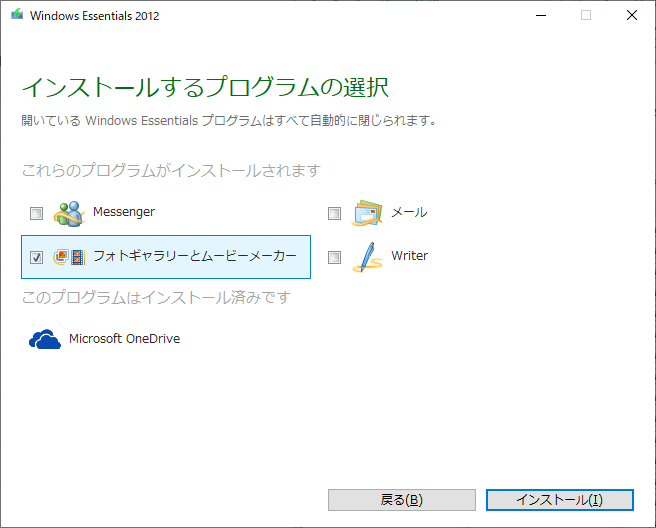Image resolution: width=656 pixels, height=528 pixels.
Task: Click the 戻る(B) button
Action: [x=402, y=500]
